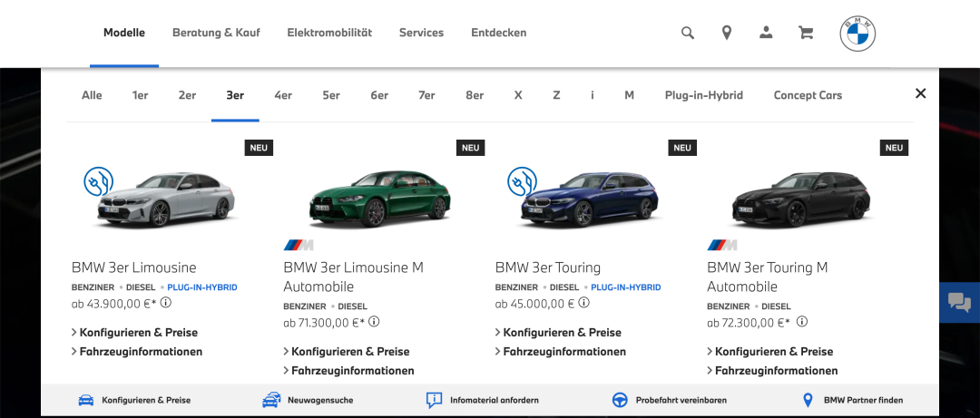Open the Entdecken menu
The image size is (980, 418).
pyautogui.click(x=499, y=33)
